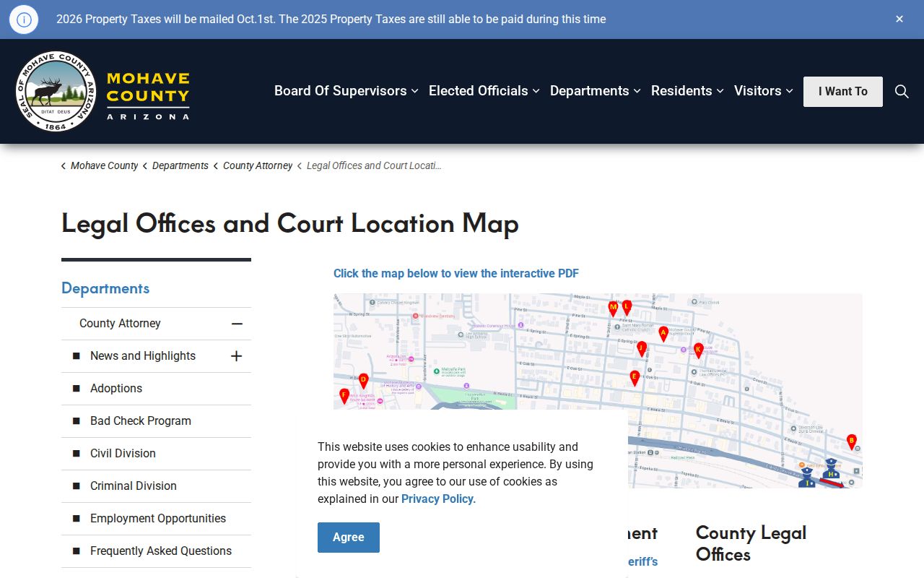
Task: Click red map marker M
Action: 613,309
